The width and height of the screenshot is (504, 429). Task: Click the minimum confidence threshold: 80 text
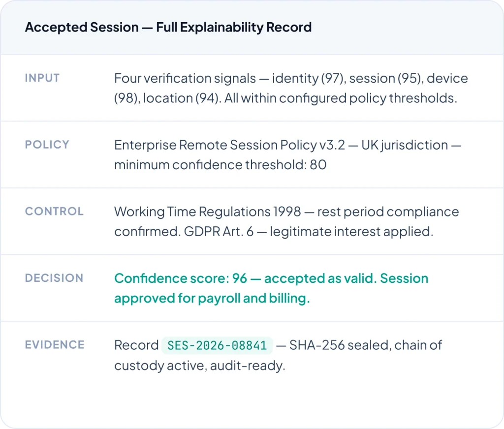[x=220, y=165]
